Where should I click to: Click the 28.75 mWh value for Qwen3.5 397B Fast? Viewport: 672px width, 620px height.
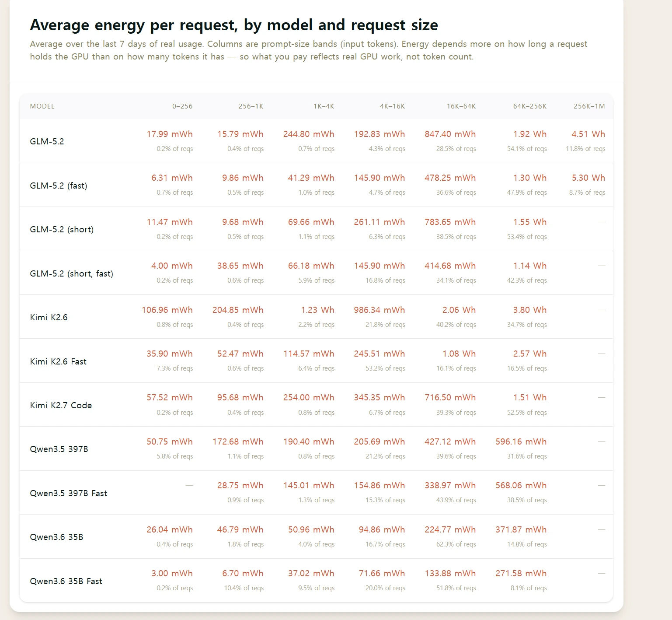tap(240, 485)
